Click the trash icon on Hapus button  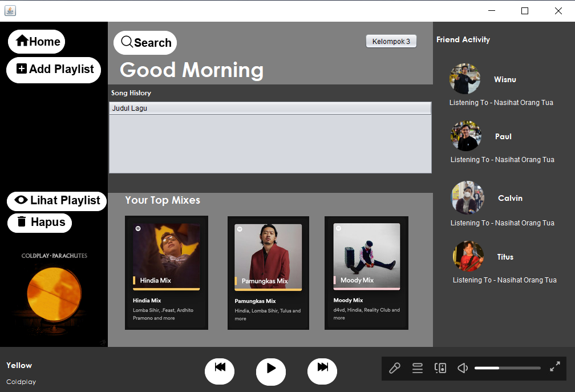22,223
